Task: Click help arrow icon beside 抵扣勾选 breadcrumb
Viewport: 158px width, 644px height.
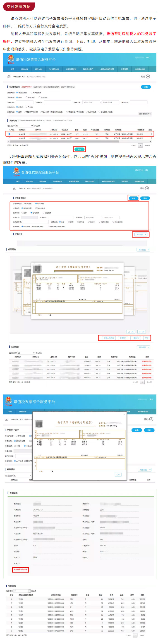Action: click(148, 77)
